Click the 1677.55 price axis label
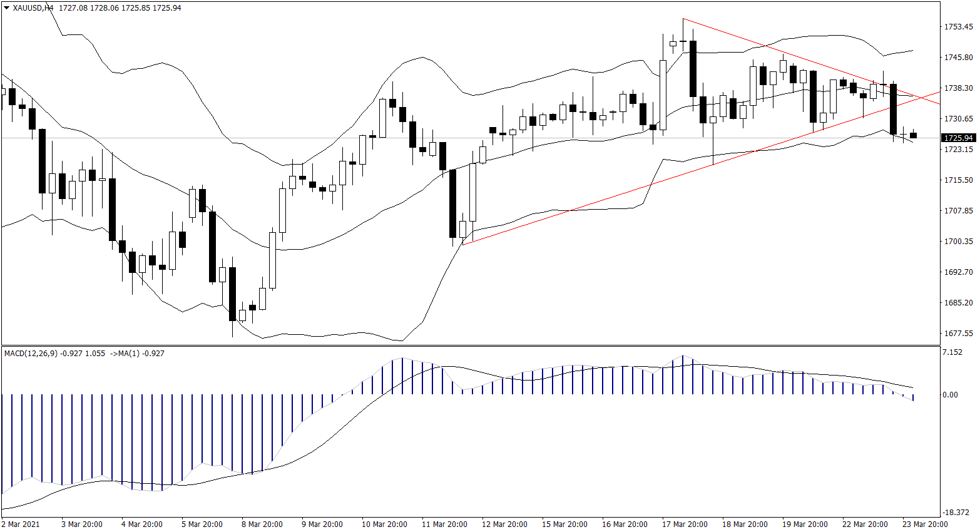980x532 pixels. tap(958, 334)
